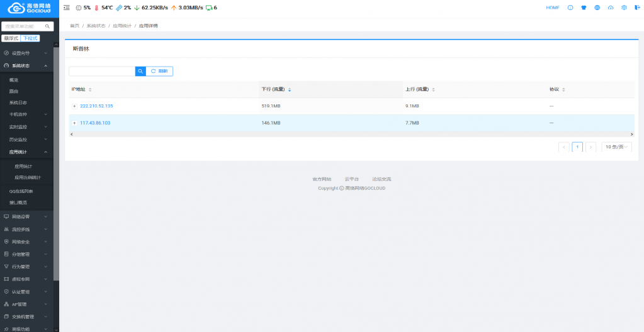Open IP link 222.210.52.135
The image size is (644, 332).
pos(96,106)
